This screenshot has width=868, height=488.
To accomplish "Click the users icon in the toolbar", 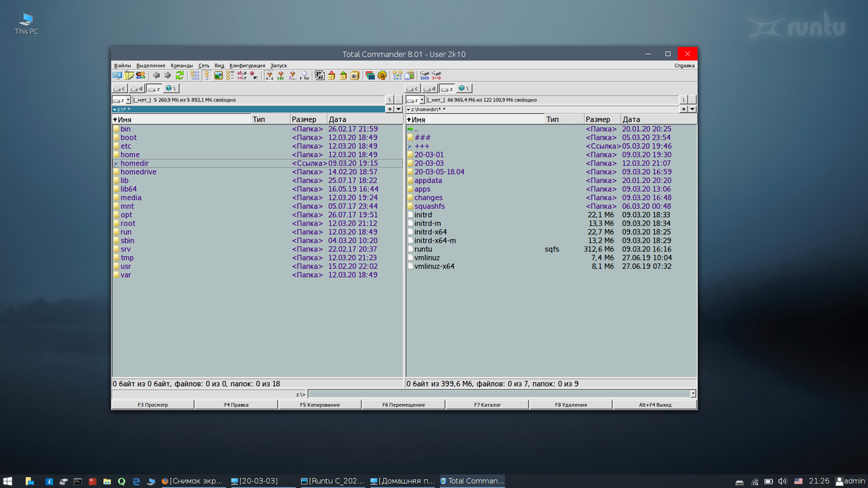I will point(140,75).
